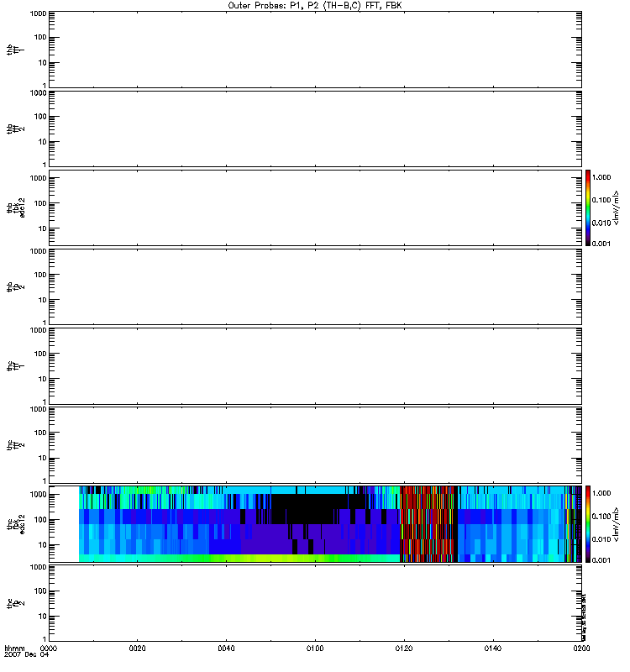The height and width of the screenshot is (672, 630).
Task: Click the '10' y-axis label of thc fp 2 panel
Action: [x=43, y=617]
